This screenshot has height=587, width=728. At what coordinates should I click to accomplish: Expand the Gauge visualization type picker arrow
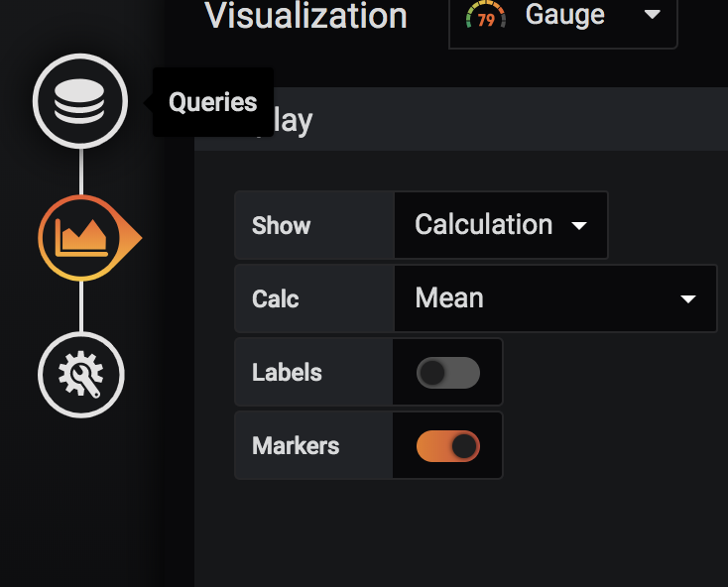652,15
